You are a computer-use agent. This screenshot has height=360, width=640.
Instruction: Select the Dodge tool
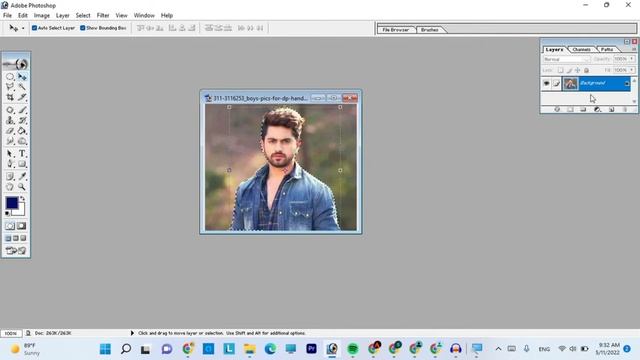point(22,141)
